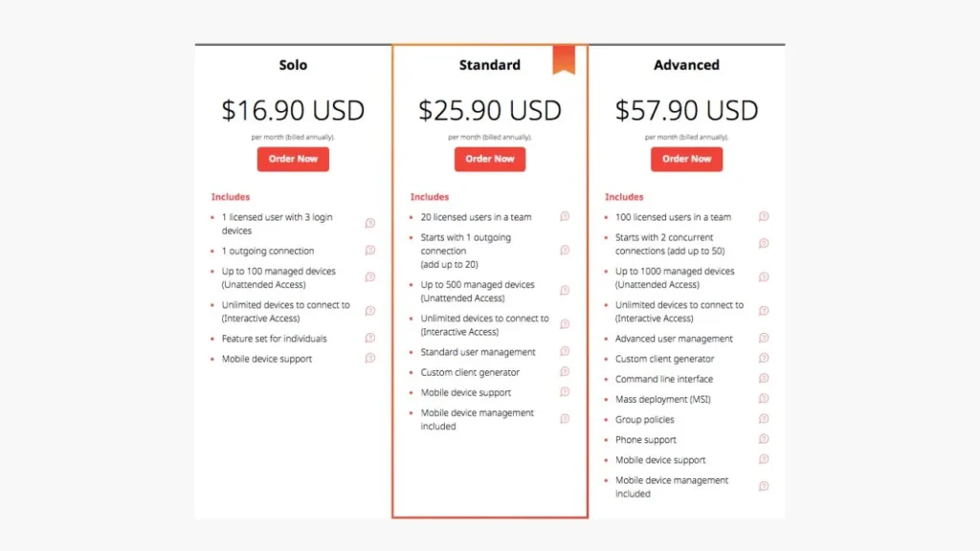Open info tooltip for Solo Mobile device support
Image resolution: width=980 pixels, height=551 pixels.
370,359
